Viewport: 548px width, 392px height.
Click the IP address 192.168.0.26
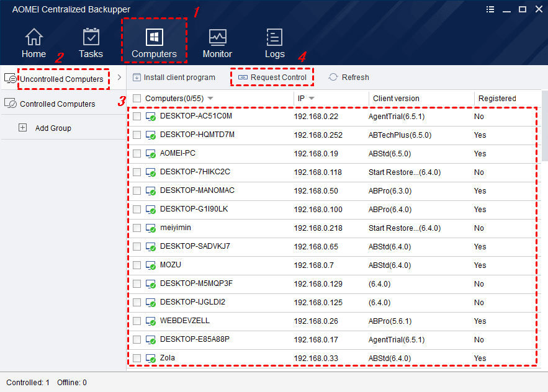pos(316,321)
